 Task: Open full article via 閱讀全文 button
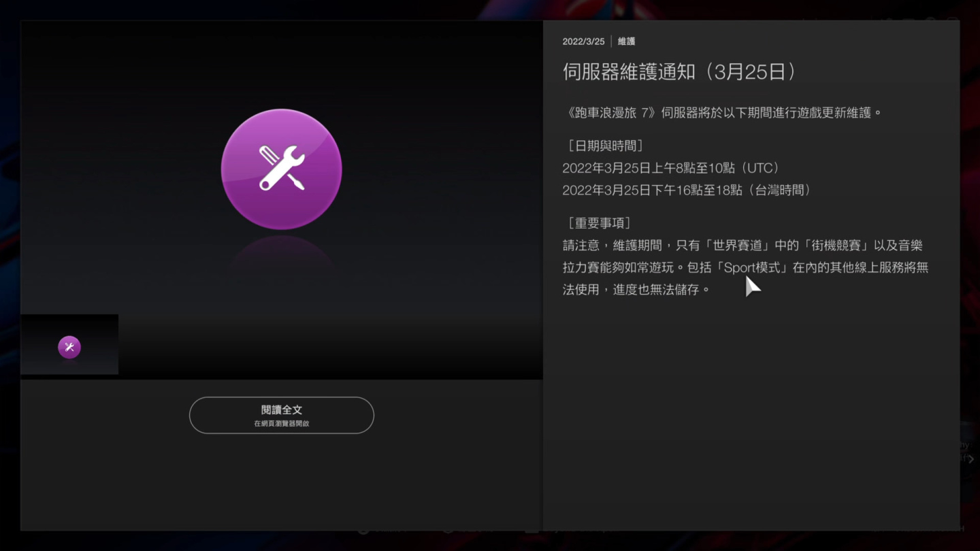pyautogui.click(x=281, y=415)
